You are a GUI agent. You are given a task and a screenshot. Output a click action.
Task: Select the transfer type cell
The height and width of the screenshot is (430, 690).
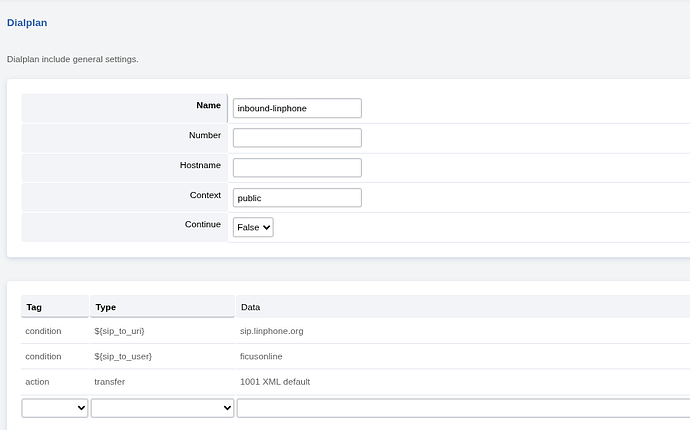(x=111, y=381)
